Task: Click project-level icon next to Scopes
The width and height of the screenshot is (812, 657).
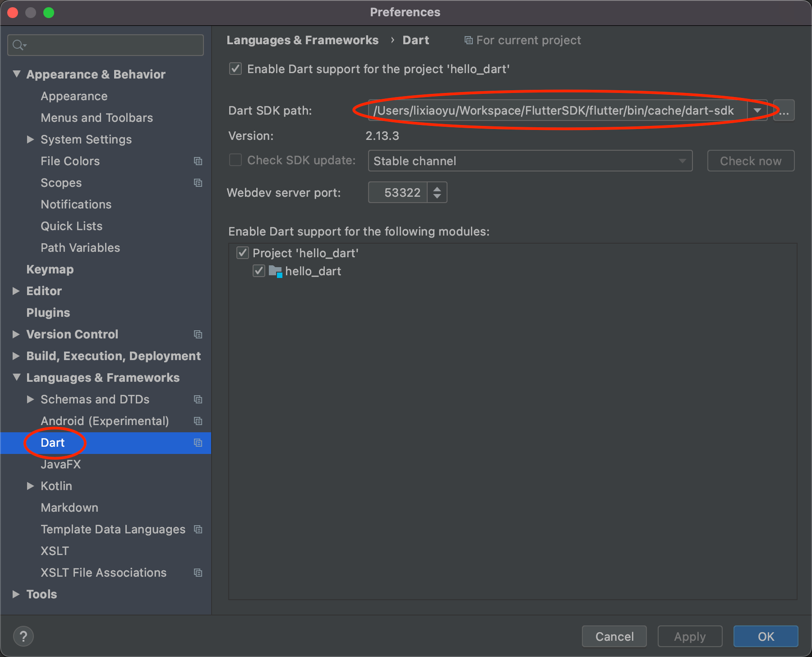Action: click(198, 183)
